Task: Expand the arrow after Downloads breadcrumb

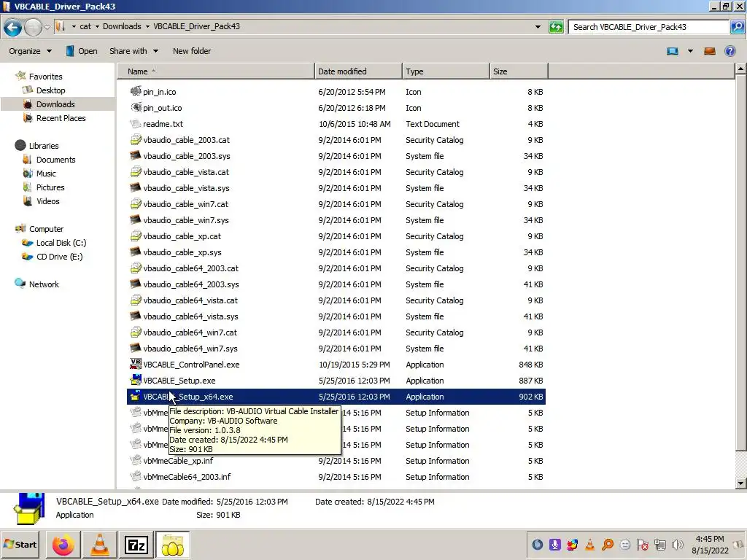Action: [x=147, y=26]
